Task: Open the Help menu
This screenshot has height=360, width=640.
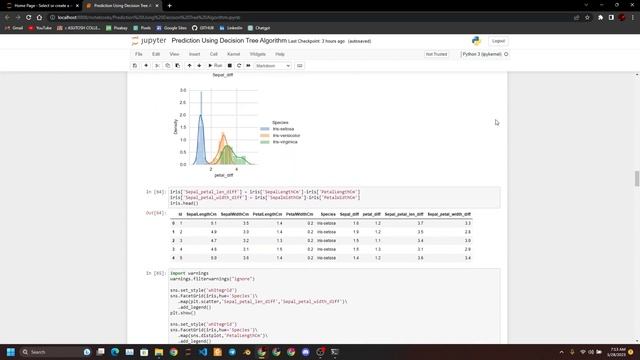Action: tap(280, 54)
